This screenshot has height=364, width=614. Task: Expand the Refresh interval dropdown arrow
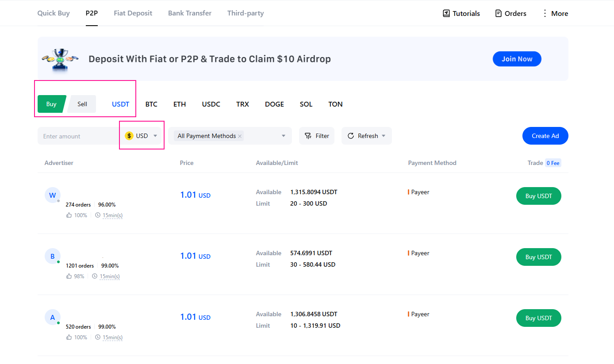click(384, 136)
